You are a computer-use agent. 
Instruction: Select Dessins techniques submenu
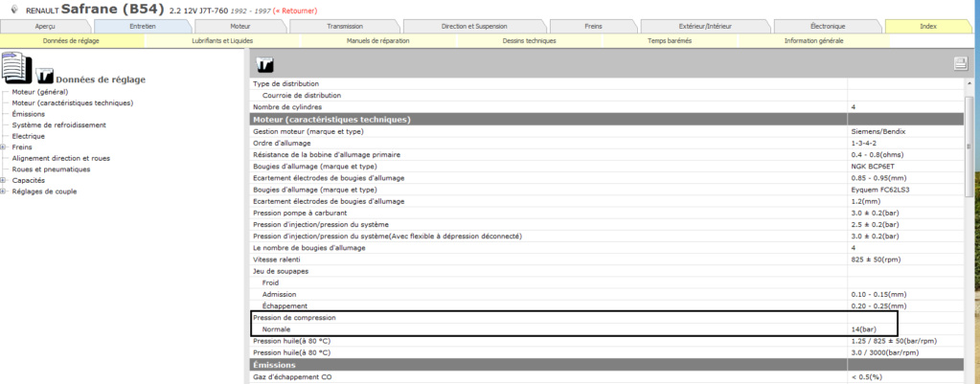click(x=529, y=40)
